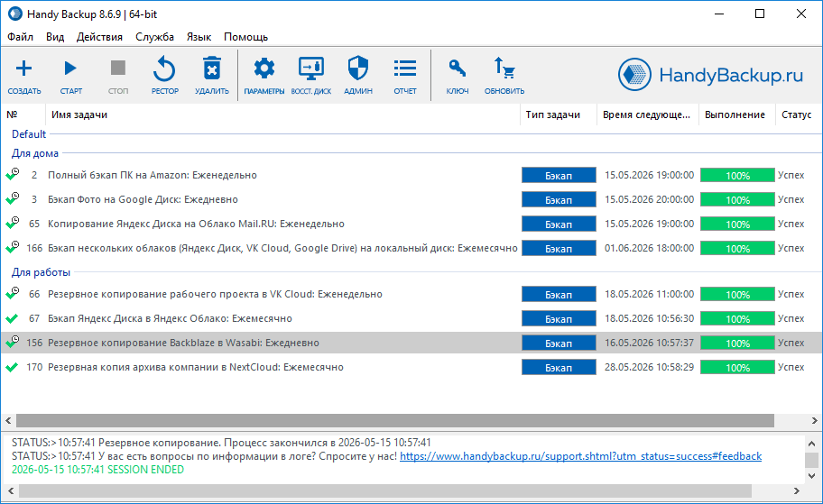Image resolution: width=823 pixels, height=504 pixels.
Task: Open the Вид menu
Action: coord(54,37)
